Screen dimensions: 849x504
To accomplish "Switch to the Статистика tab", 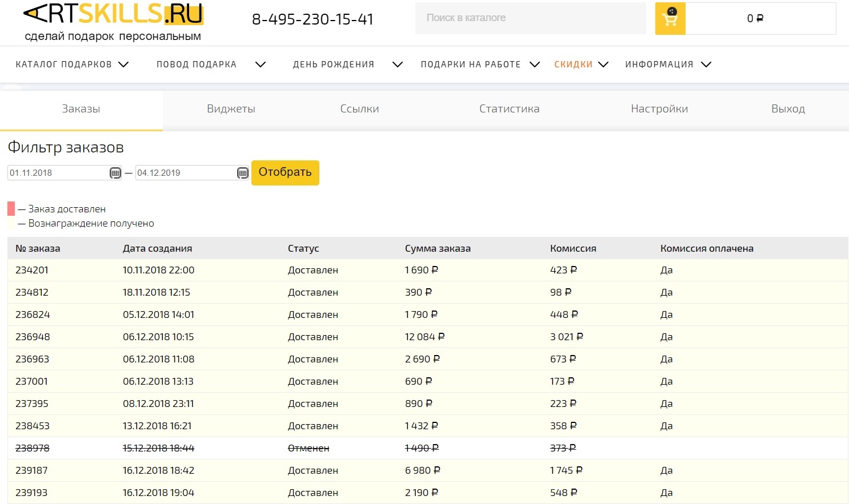I will coord(509,109).
